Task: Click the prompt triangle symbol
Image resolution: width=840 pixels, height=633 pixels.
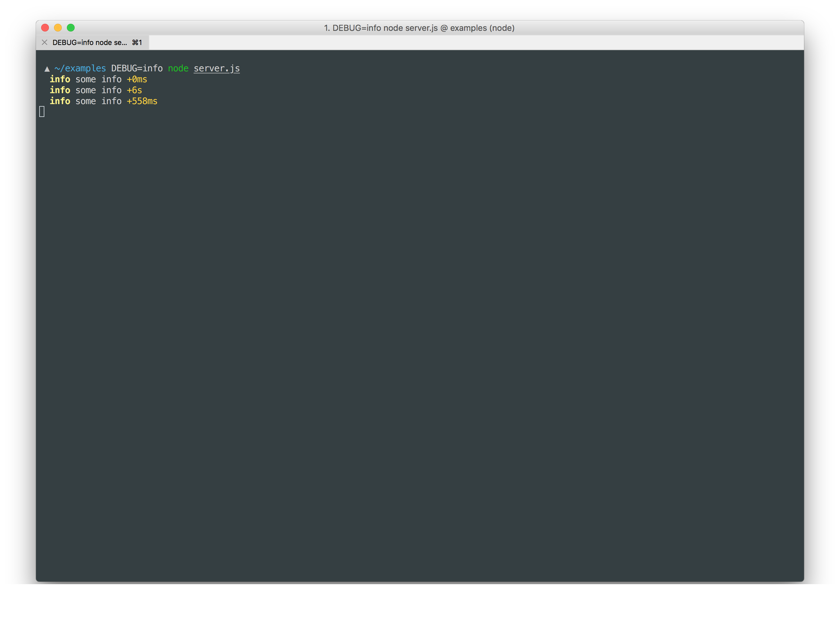Action: coord(47,69)
